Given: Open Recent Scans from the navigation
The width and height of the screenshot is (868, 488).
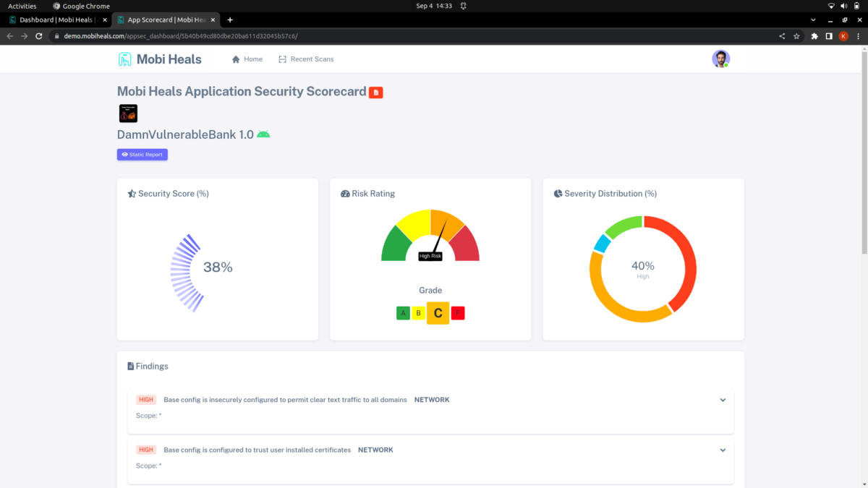Looking at the screenshot, I should pos(306,59).
